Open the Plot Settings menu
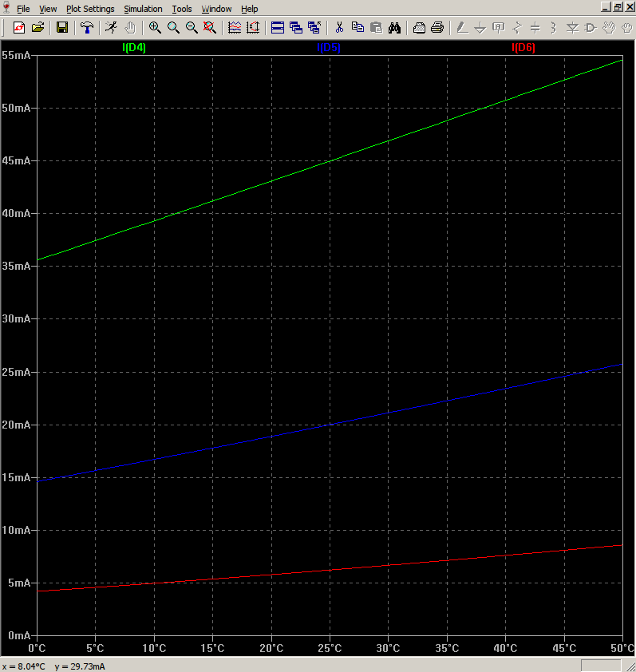The image size is (636, 672). coord(90,9)
